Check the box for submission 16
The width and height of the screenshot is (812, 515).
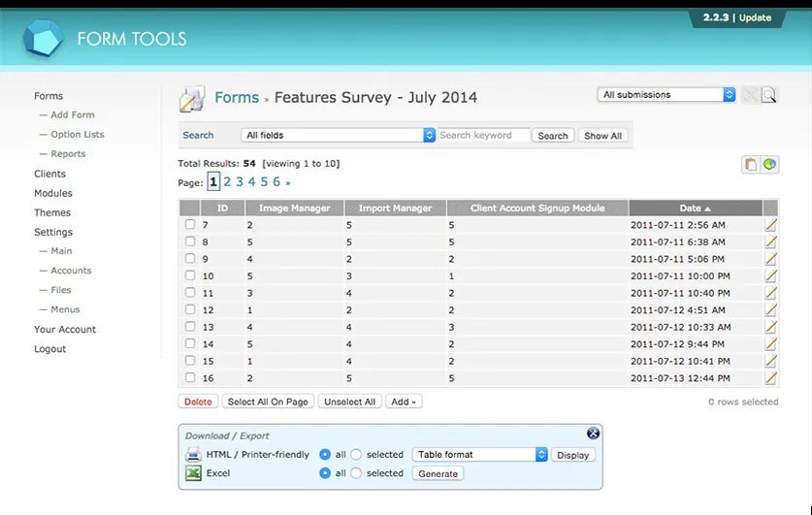click(190, 377)
